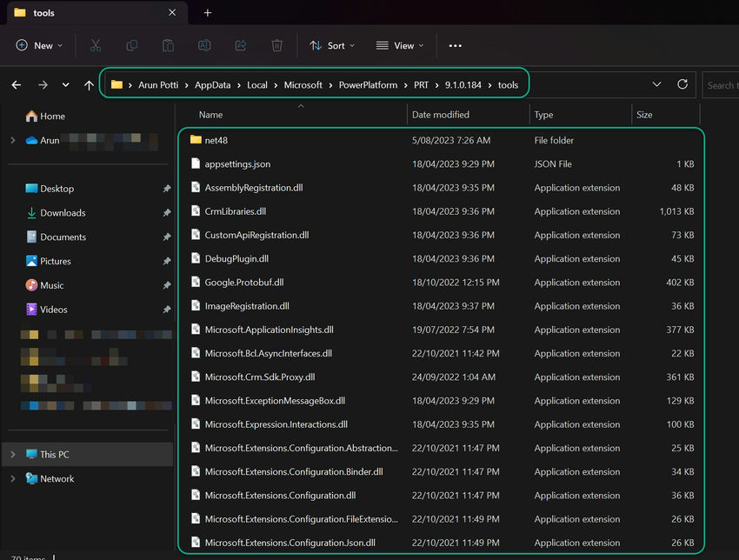Click the Cut scissors icon in toolbar
Screen dimensions: 739x560
pos(96,45)
